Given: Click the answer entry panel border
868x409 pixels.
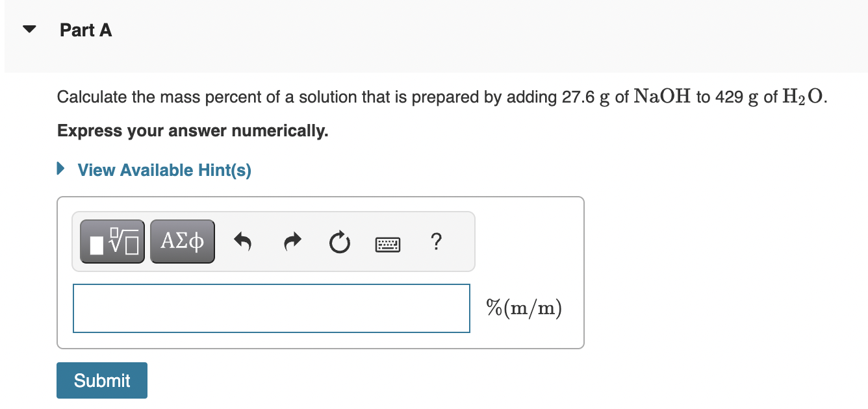Looking at the screenshot, I should (x=321, y=199).
